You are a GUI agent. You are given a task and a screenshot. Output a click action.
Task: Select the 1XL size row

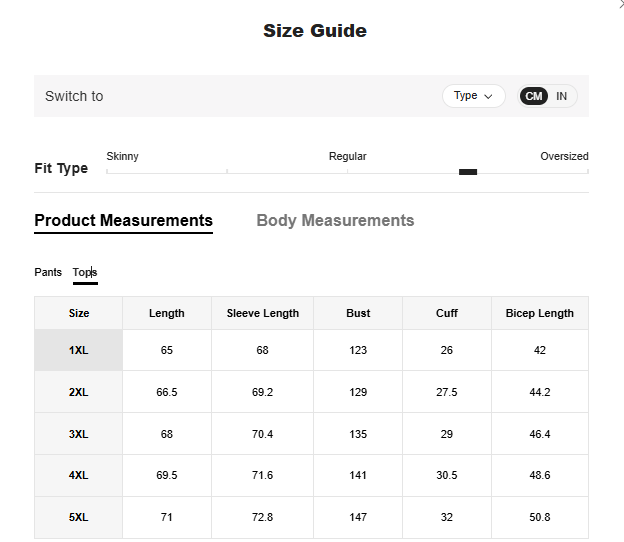click(79, 351)
